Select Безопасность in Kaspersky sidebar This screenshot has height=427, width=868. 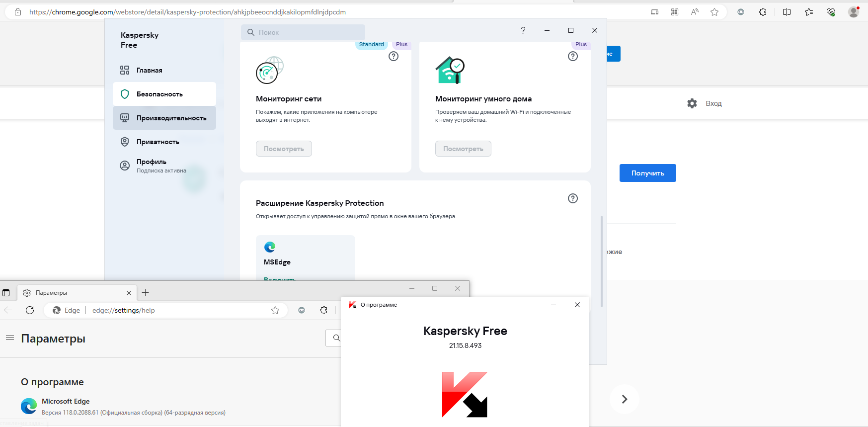click(164, 94)
